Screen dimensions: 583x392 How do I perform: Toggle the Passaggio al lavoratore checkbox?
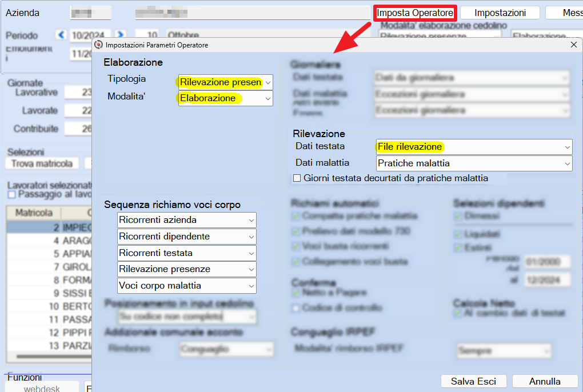(11, 195)
